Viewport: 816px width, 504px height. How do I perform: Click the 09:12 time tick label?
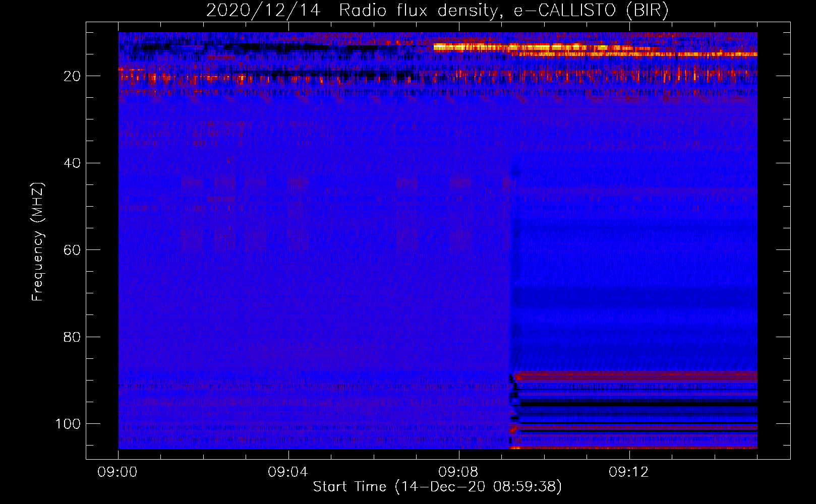tap(629, 472)
